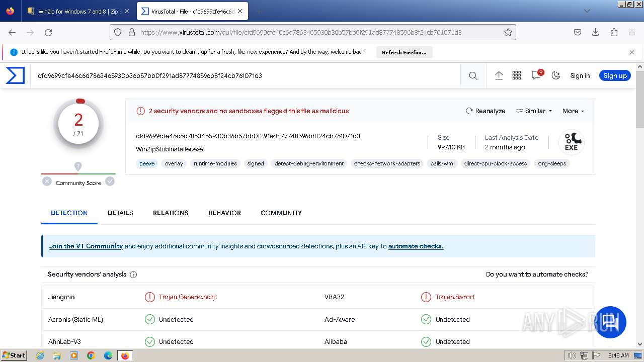Bookmark this page star icon
The height and width of the screenshot is (362, 644).
[508, 32]
